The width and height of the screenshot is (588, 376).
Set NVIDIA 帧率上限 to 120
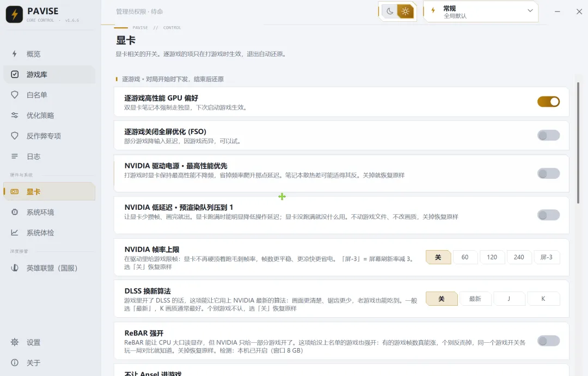(492, 257)
